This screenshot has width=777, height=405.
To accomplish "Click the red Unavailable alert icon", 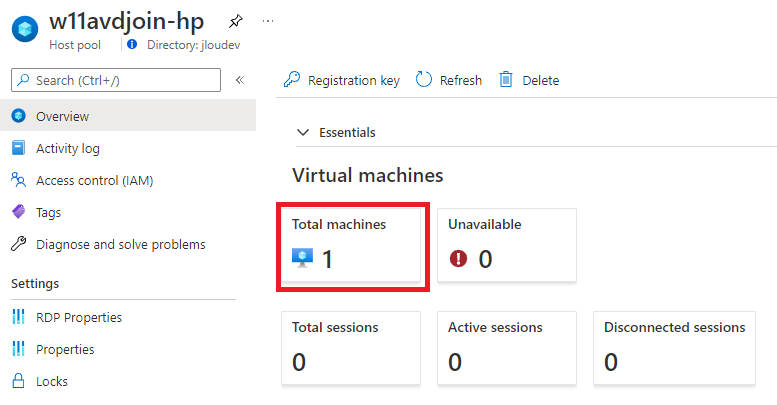I will (x=458, y=258).
